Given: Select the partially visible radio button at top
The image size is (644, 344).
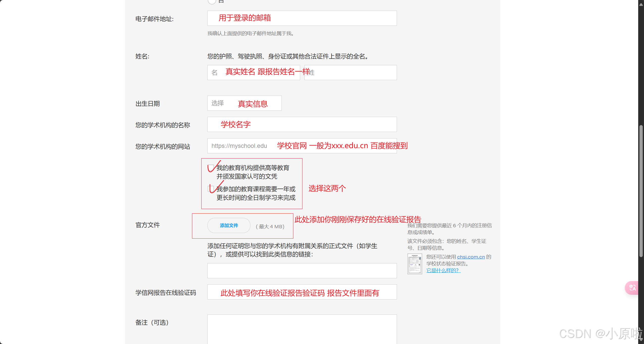Looking at the screenshot, I should (x=212, y=2).
